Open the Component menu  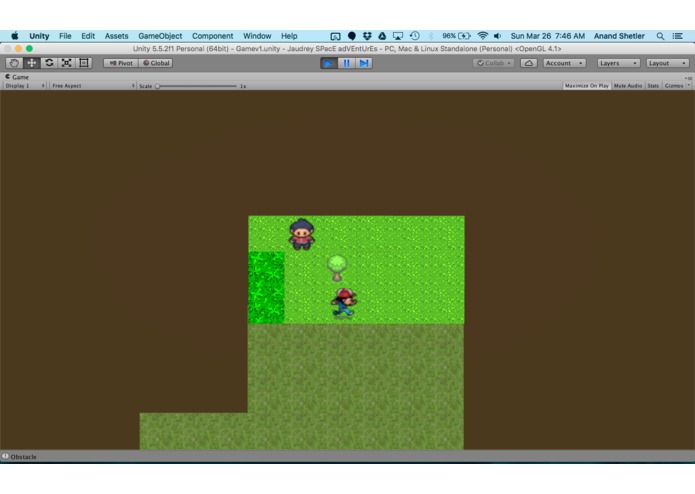point(212,36)
